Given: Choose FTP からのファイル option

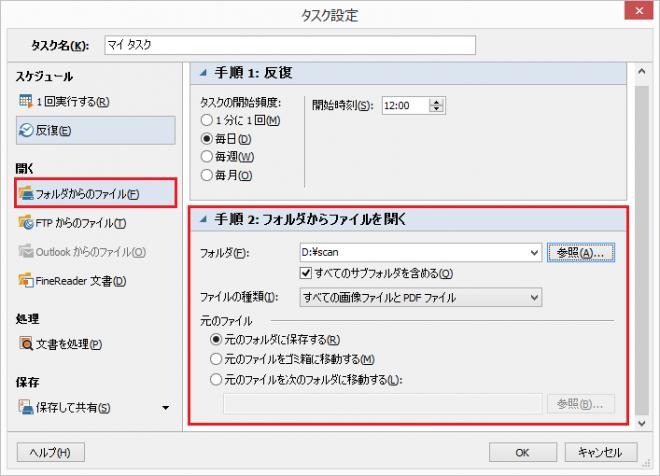Looking at the screenshot, I should point(72,223).
